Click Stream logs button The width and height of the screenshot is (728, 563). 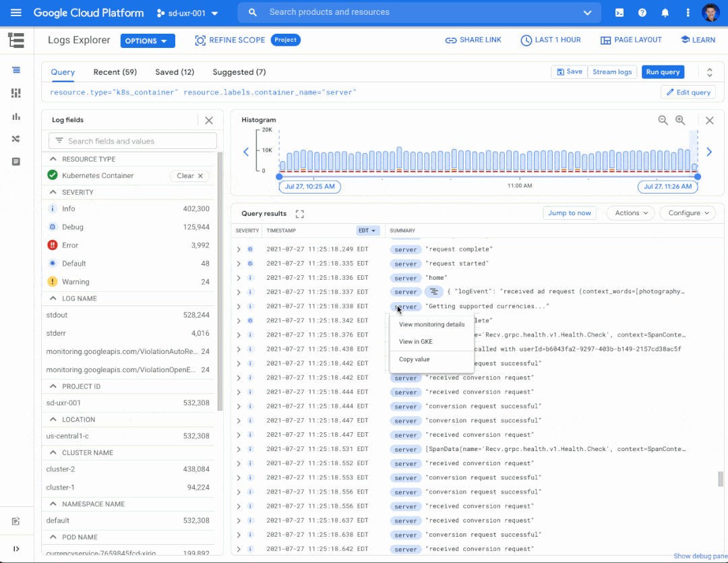click(x=612, y=72)
